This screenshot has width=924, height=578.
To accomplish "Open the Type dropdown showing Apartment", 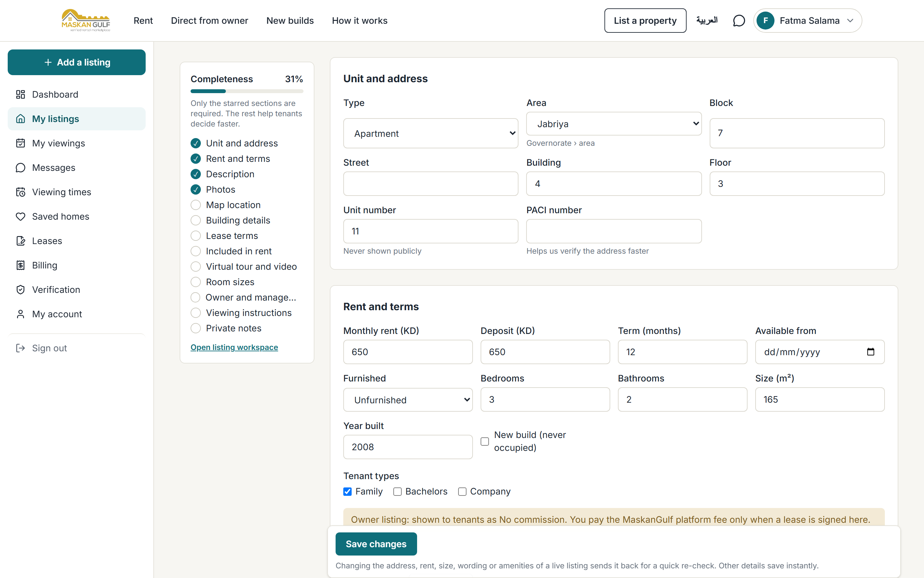I will 431,133.
